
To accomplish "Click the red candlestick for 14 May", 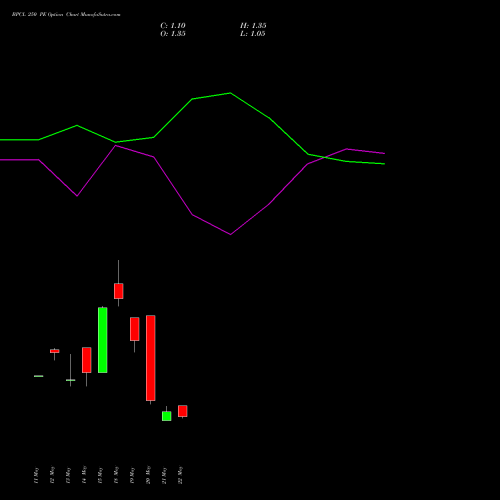I will point(87,360).
